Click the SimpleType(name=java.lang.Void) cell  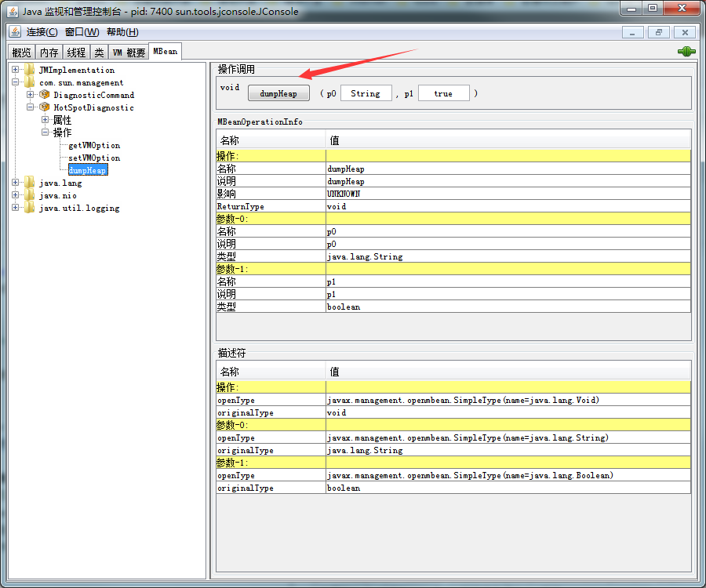click(x=508, y=400)
